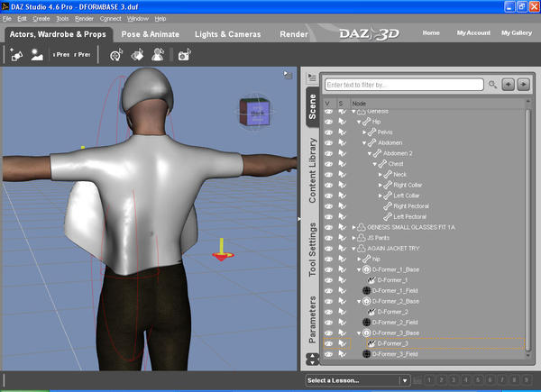541x392 pixels.
Task: Open the Tool Settings side tab
Action: [312, 250]
